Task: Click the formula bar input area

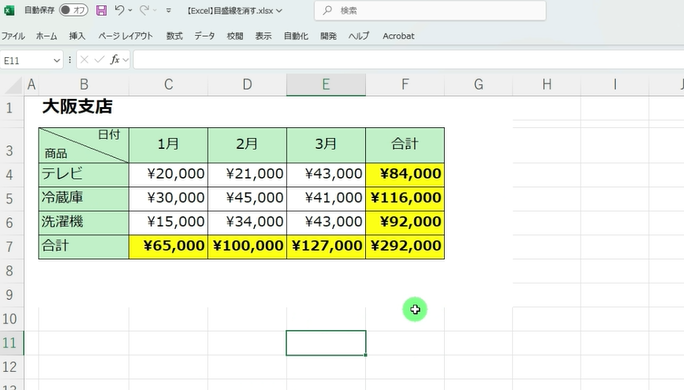Action: point(408,60)
